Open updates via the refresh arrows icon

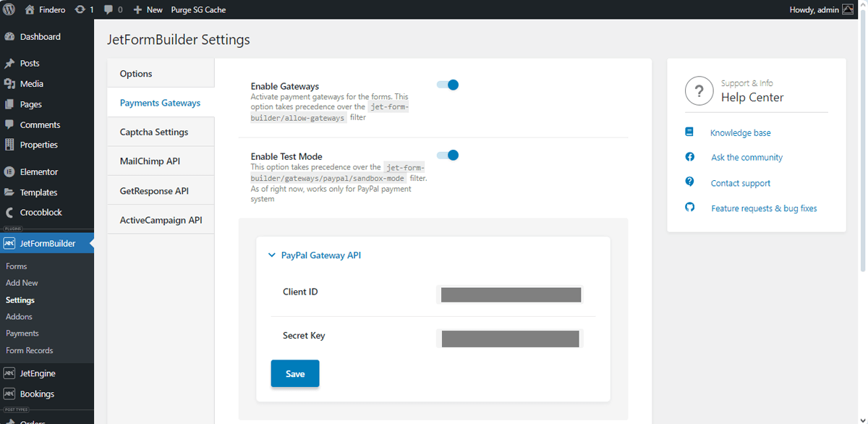tap(78, 9)
